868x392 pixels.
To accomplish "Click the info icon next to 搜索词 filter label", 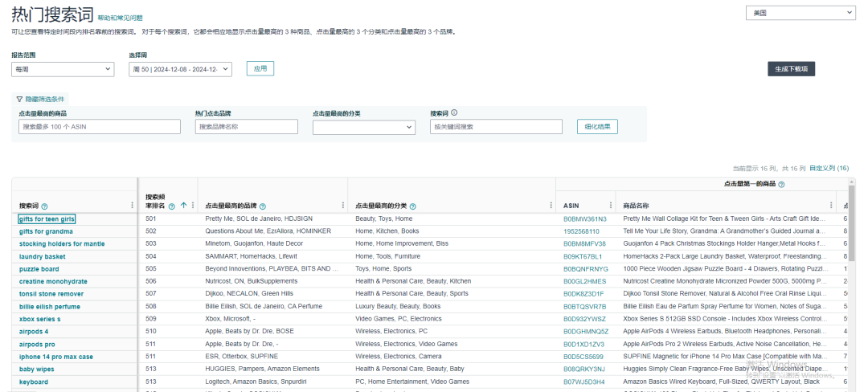I will point(454,112).
